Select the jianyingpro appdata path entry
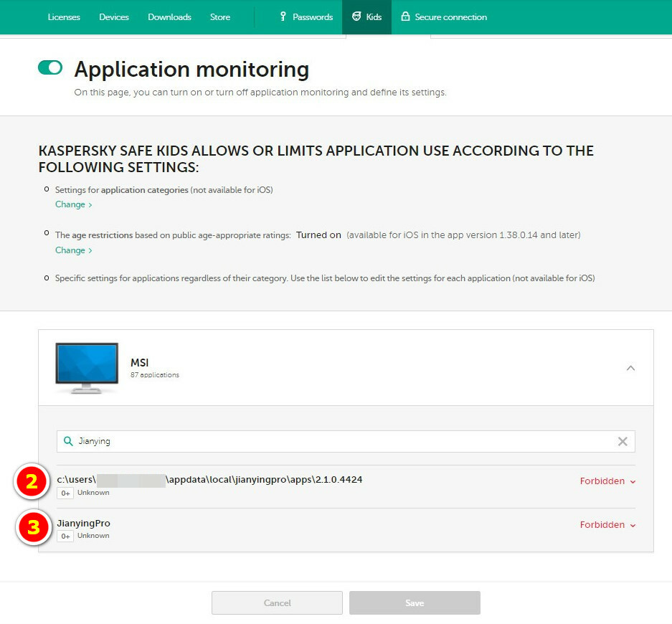Viewport: 672px width, 624px height. [209, 480]
